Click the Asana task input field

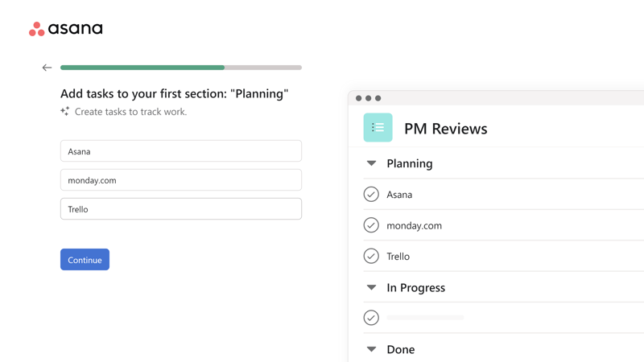point(181,151)
